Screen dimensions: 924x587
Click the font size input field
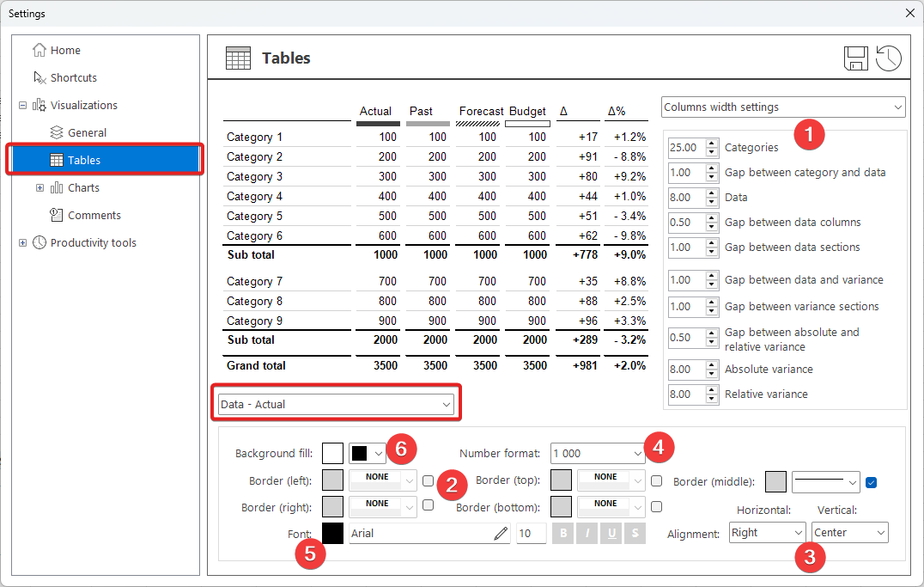click(x=531, y=534)
